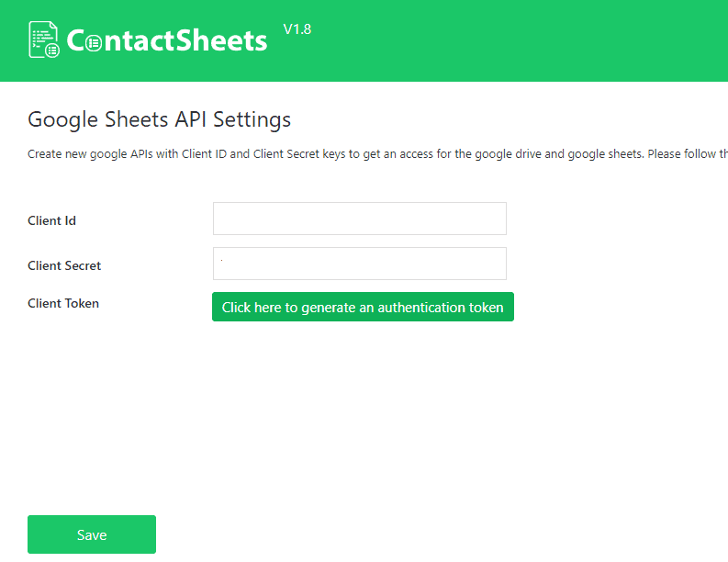Click the ContactSheets brand name text

pyautogui.click(x=167, y=40)
